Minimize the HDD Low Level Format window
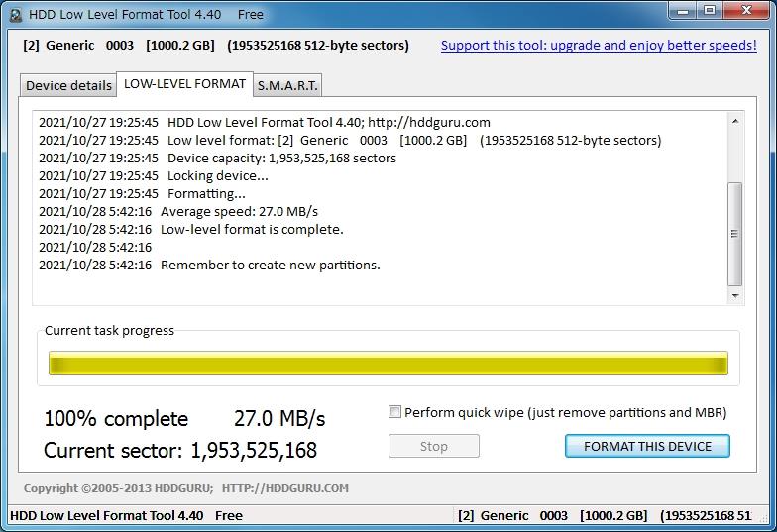 (x=683, y=10)
